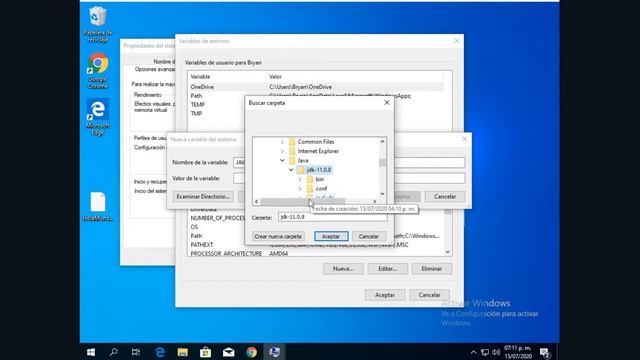The width and height of the screenshot is (640, 360).
Task: Click folder tree horizontal scroll right arrow
Action: [375, 201]
